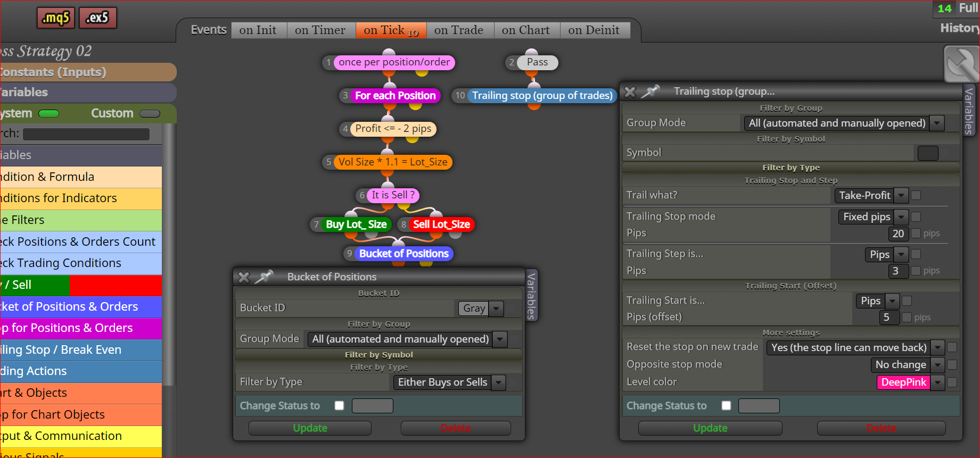Click the Pips (offset) value 5
This screenshot has height=458, width=980.
890,318
